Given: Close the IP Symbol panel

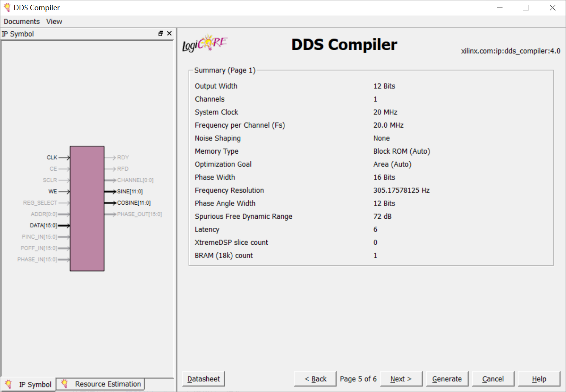Looking at the screenshot, I should 169,34.
